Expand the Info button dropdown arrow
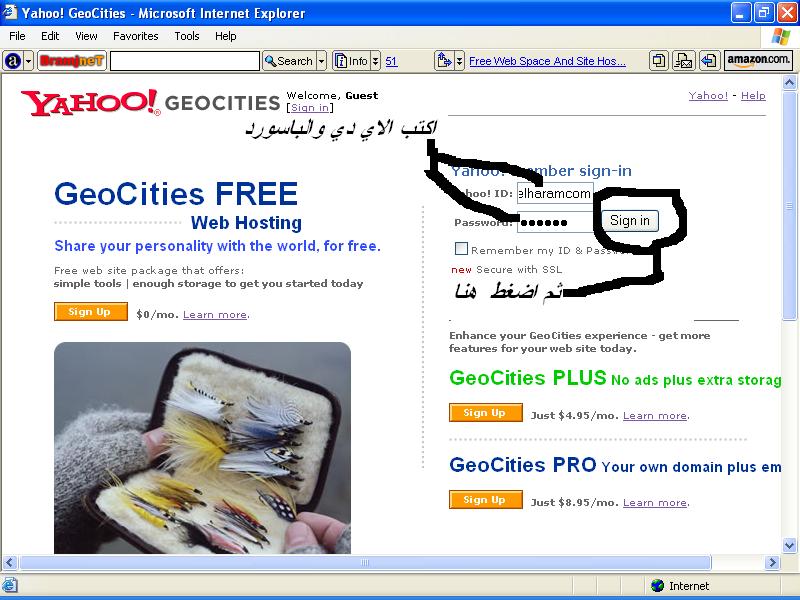 tap(376, 61)
